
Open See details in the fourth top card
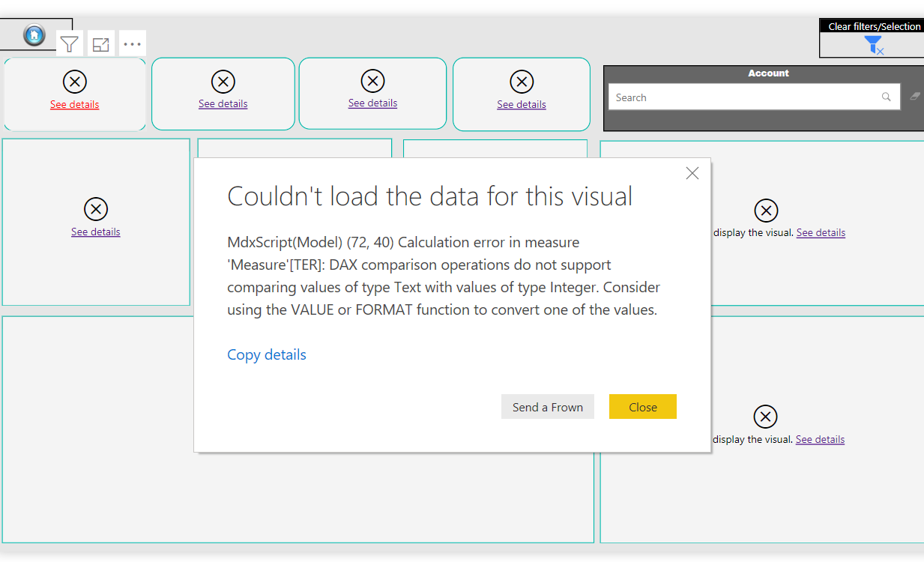pyautogui.click(x=522, y=104)
